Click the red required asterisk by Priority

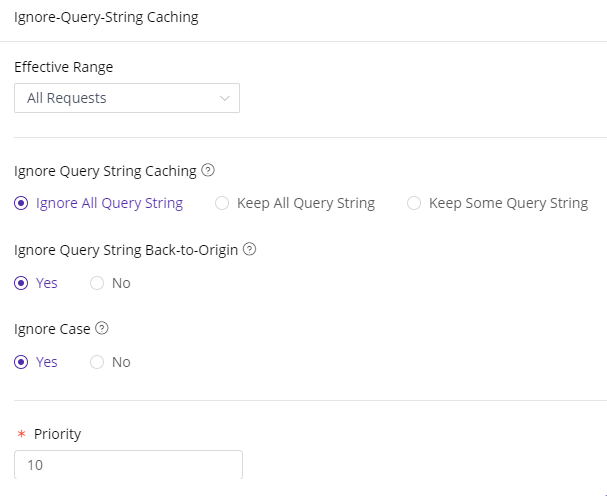(x=21, y=434)
